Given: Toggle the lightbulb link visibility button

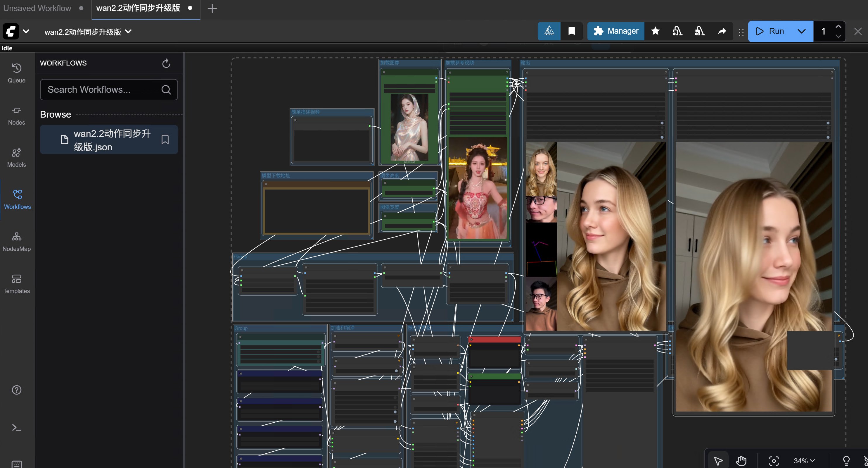Looking at the screenshot, I should pyautogui.click(x=846, y=460).
